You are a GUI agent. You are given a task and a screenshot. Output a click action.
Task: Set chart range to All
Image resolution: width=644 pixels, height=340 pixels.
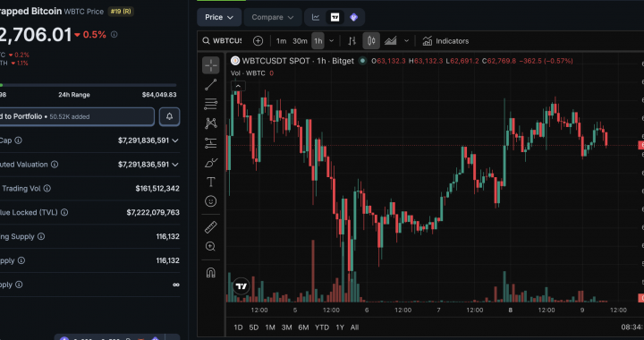coord(354,327)
